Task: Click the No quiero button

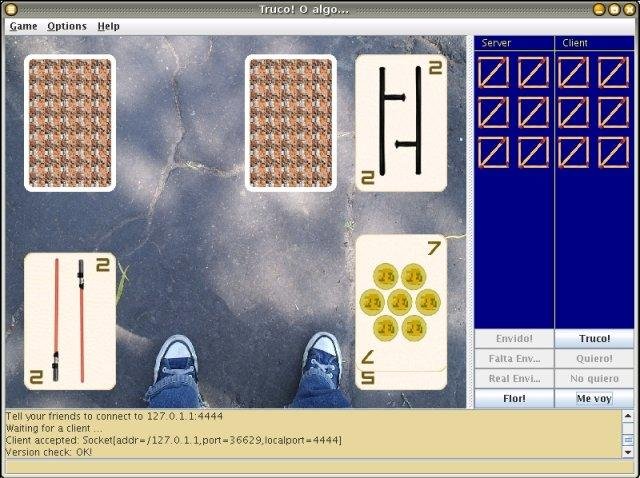Action: [594, 378]
